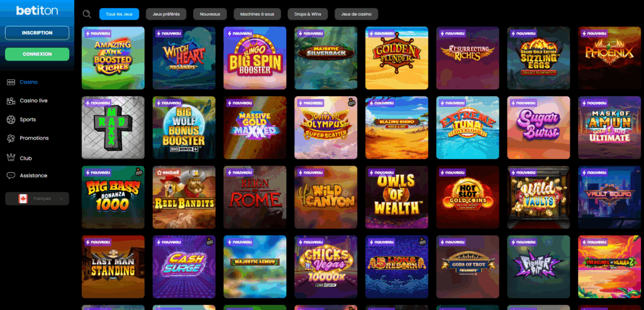
Task: Switch to the Nouveaux tab
Action: (x=210, y=14)
